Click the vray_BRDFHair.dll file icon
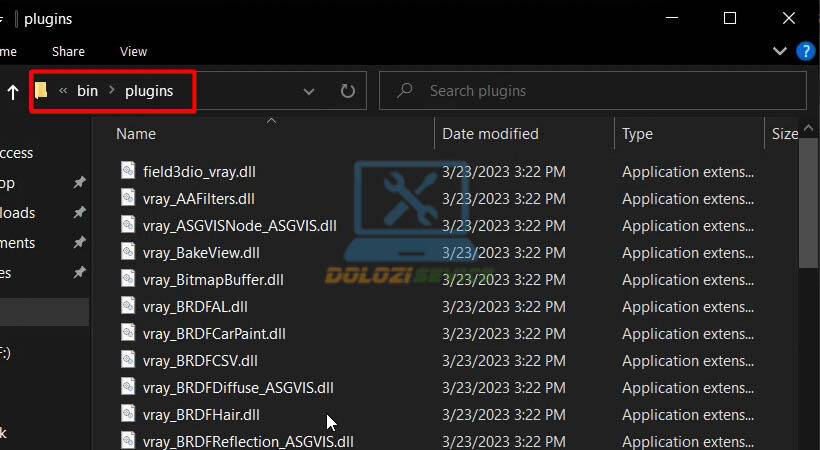Screen dimensions: 820x450 point(128,414)
